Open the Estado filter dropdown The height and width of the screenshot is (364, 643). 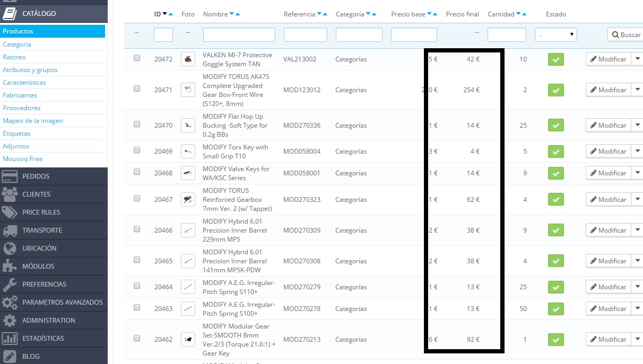click(x=555, y=34)
